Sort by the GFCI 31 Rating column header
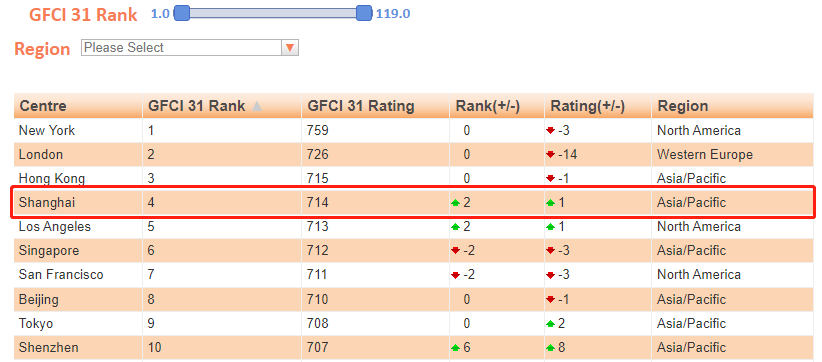The image size is (822, 362). (x=375, y=106)
